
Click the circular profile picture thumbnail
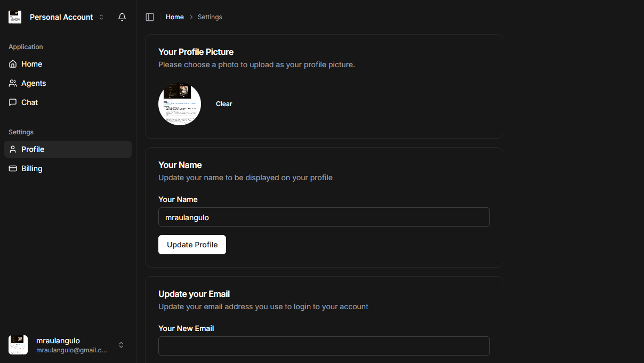coord(180,104)
